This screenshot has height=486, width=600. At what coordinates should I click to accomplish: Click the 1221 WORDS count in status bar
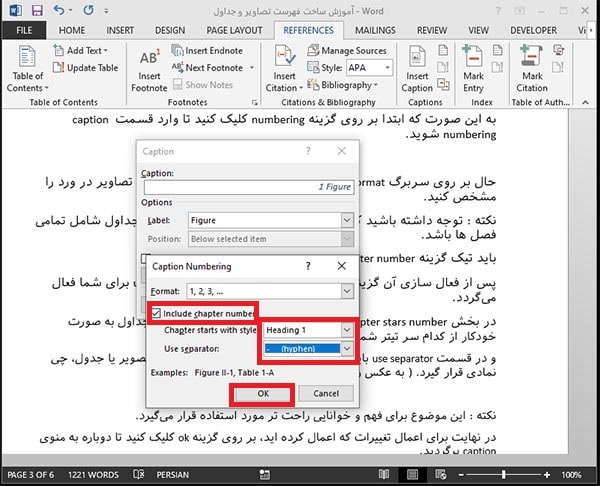[x=93, y=475]
